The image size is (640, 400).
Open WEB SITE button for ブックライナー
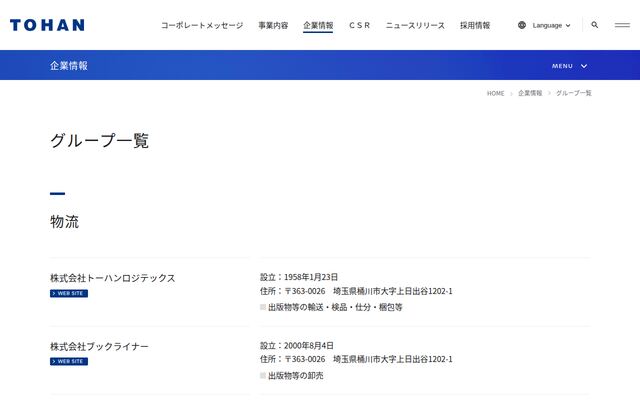[69, 362]
